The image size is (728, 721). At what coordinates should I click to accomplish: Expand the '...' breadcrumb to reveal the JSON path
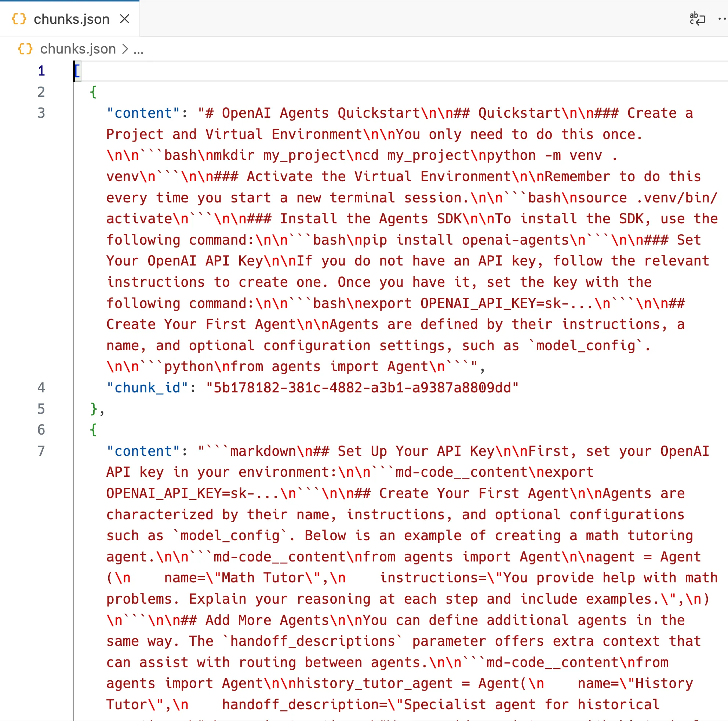[138, 49]
